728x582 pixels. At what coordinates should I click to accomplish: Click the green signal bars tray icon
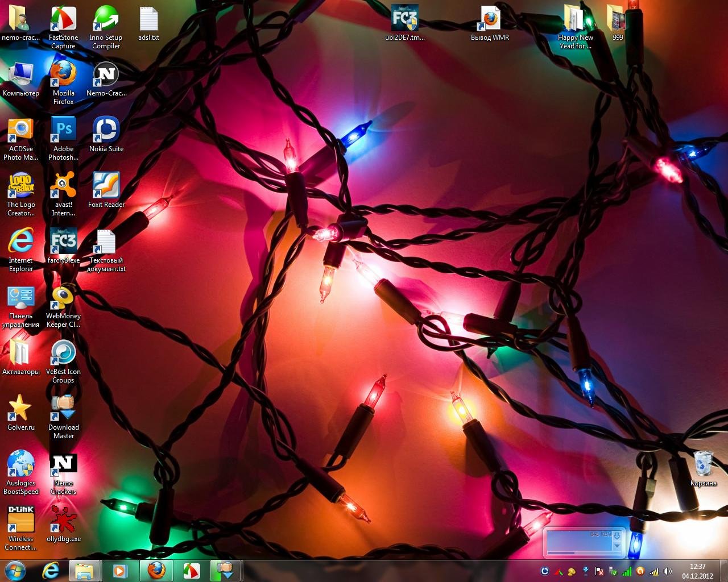point(627,571)
